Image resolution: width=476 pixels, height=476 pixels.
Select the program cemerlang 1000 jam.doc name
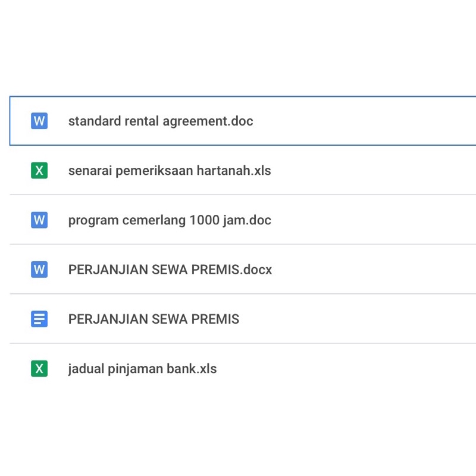click(x=170, y=220)
